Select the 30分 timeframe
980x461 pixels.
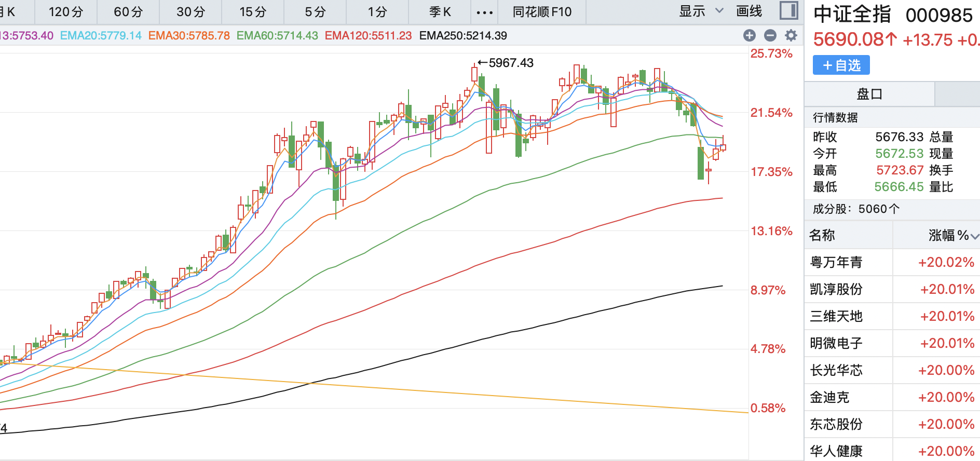190,12
